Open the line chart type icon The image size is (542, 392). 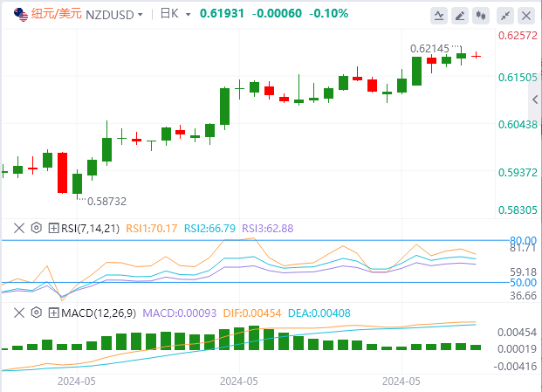439,16
